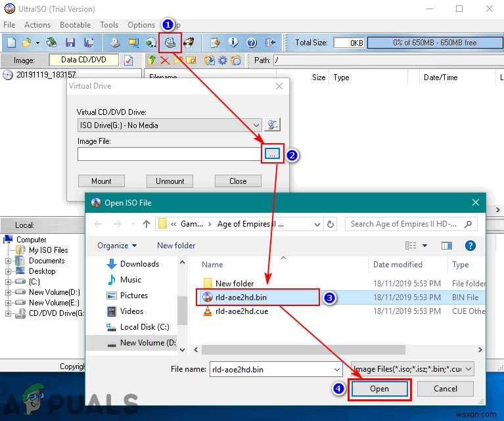The width and height of the screenshot is (504, 421).
Task: Click the Compress ISO toolbar icon
Action: (133, 43)
